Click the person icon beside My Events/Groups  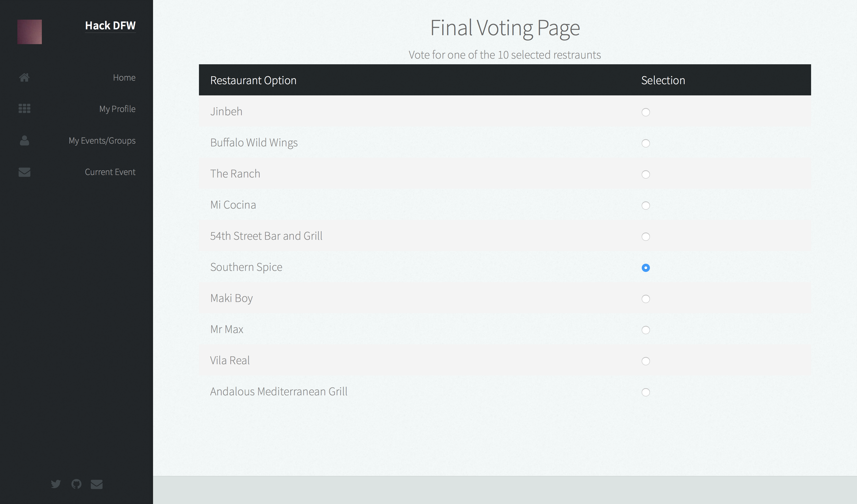[24, 141]
